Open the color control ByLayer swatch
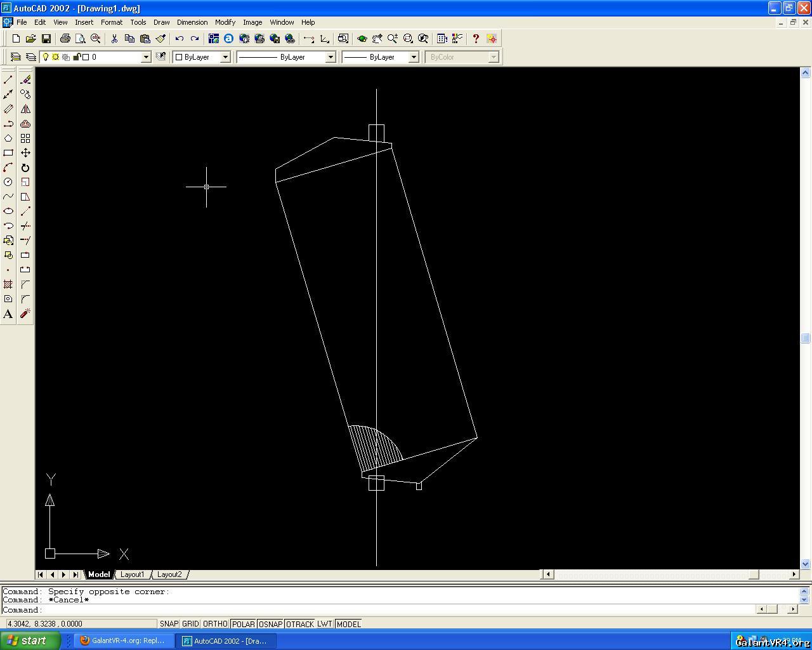This screenshot has width=812, height=650. click(x=202, y=57)
